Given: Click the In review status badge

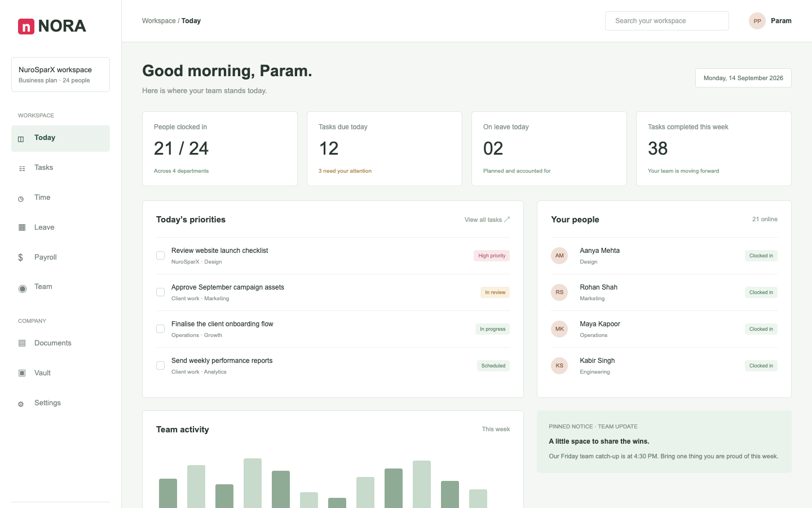Looking at the screenshot, I should (x=495, y=292).
